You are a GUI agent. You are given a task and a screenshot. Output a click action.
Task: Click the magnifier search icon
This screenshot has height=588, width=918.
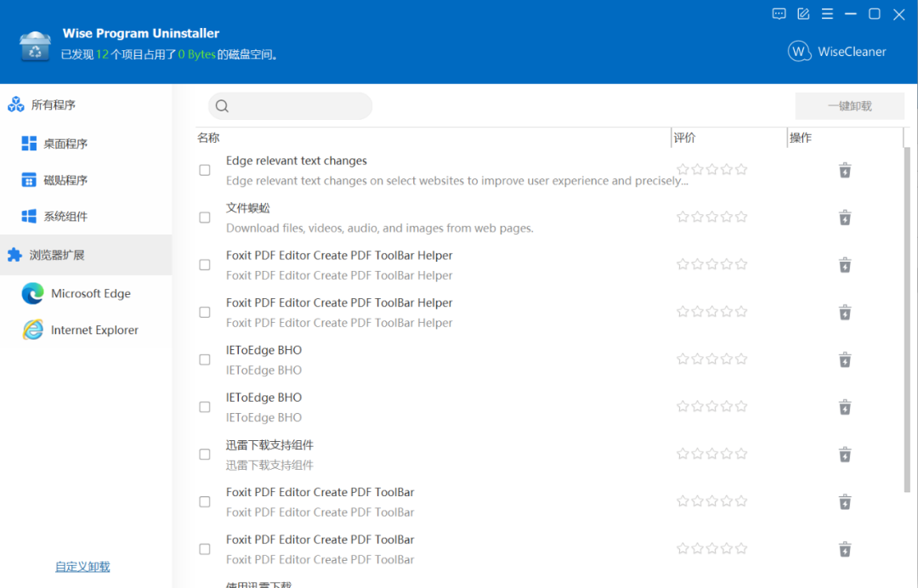tap(222, 106)
